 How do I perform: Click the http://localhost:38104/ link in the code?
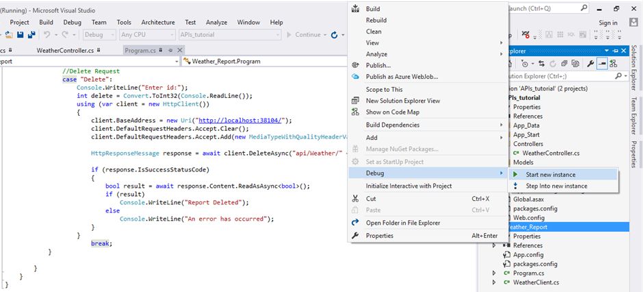241,121
